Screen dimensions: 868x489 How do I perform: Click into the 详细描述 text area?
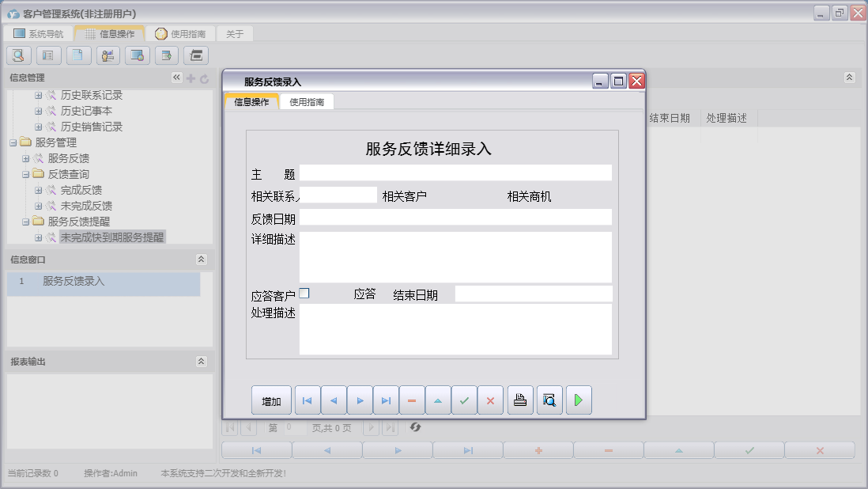(455, 257)
